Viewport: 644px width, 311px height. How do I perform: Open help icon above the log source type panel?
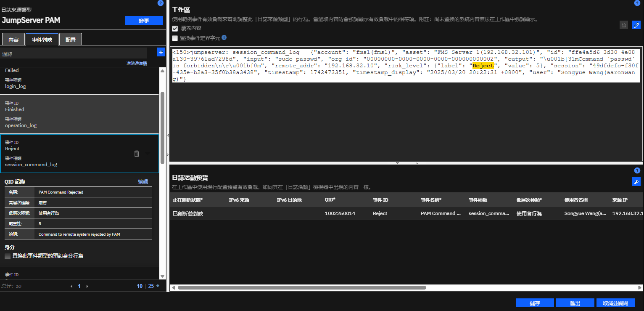tap(160, 3)
